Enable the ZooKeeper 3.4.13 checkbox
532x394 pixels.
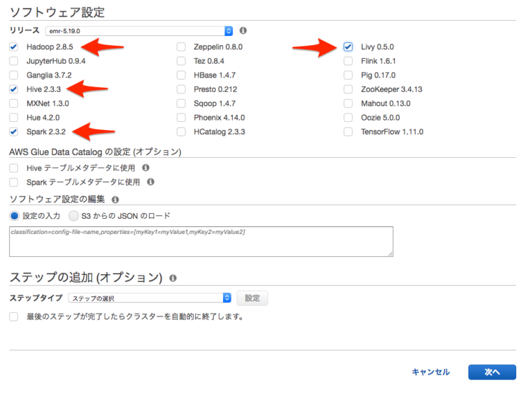tap(348, 89)
